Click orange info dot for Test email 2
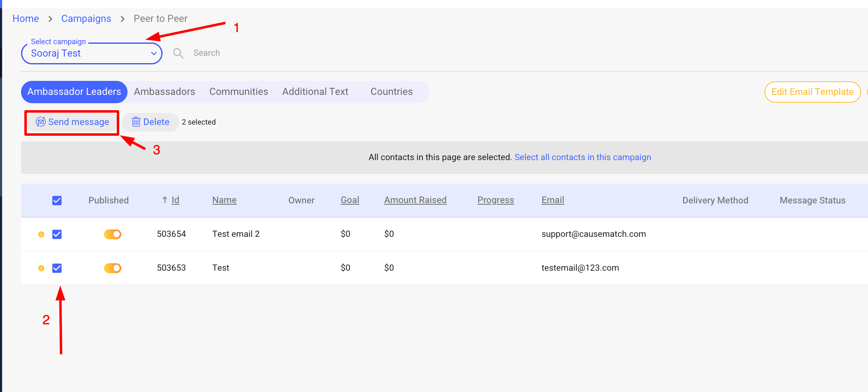 [x=41, y=234]
